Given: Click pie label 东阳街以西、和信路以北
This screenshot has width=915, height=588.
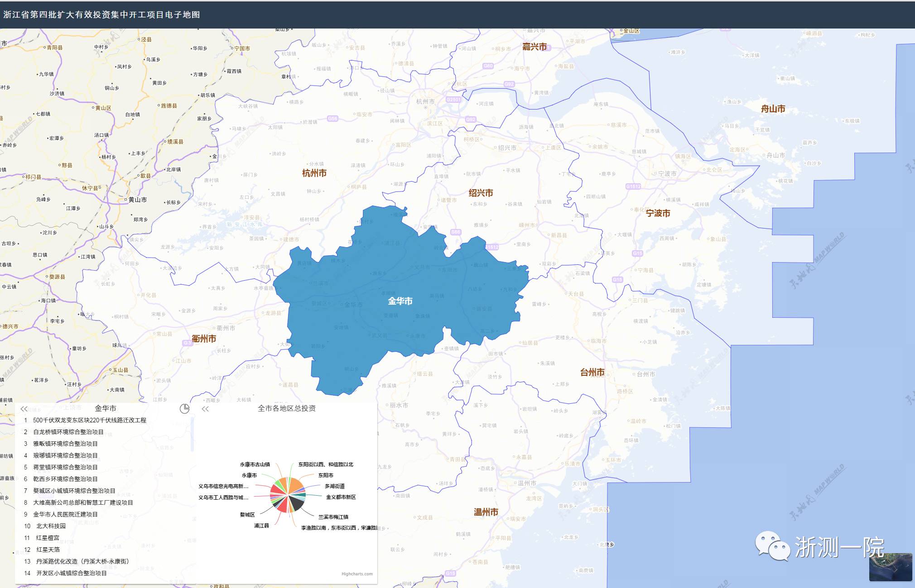Looking at the screenshot, I should click(326, 464).
